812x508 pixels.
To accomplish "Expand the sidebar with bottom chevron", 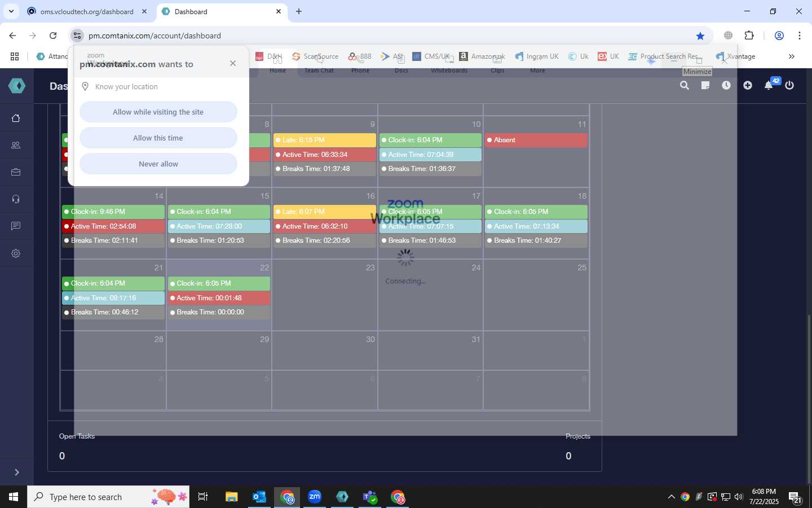I will [17, 472].
